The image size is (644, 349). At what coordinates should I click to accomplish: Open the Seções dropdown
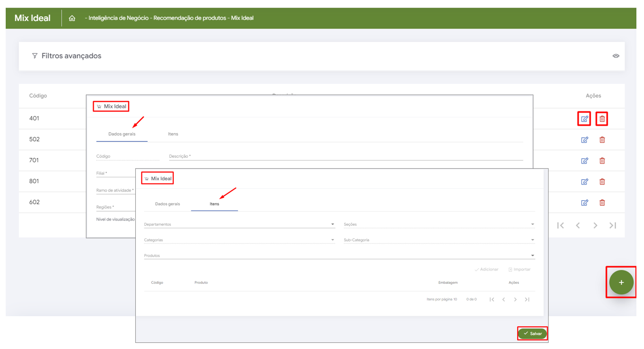tap(532, 224)
